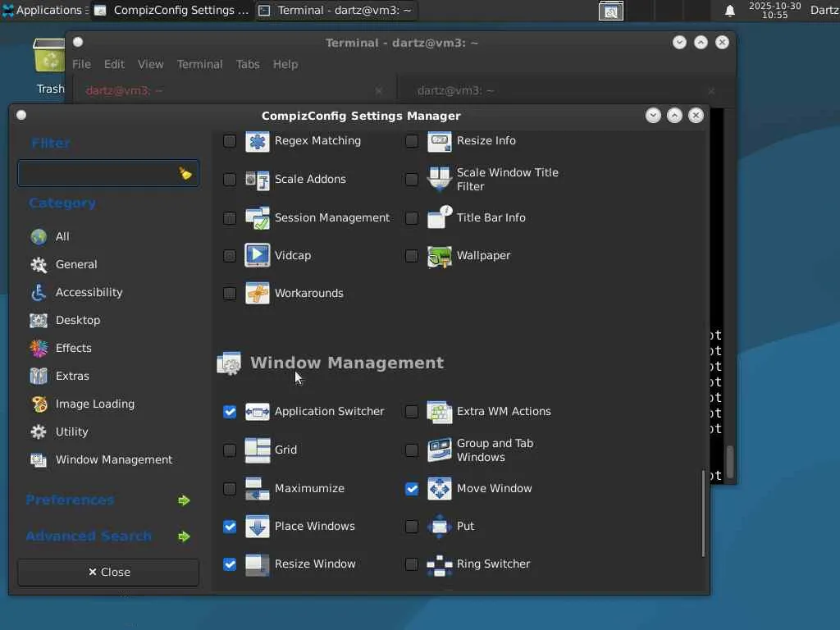Open the Title Bar Info plugin icon
840x630 pixels.
(x=440, y=218)
